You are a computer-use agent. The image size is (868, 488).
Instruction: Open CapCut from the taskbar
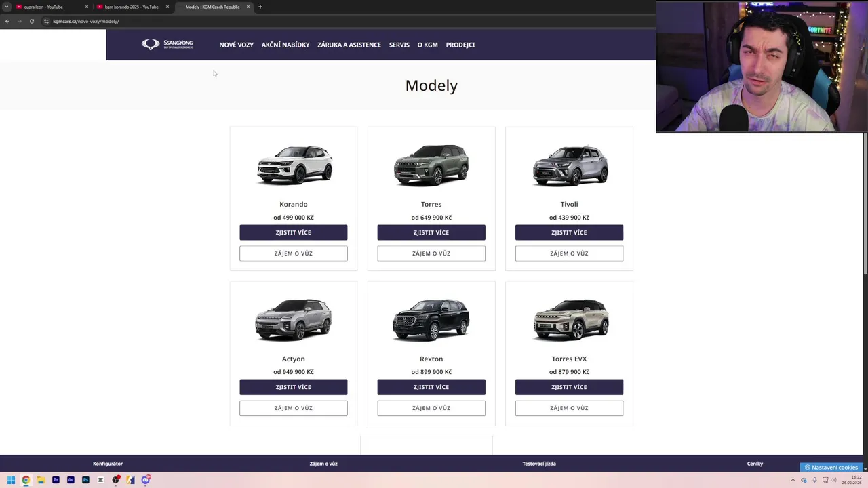tap(100, 480)
